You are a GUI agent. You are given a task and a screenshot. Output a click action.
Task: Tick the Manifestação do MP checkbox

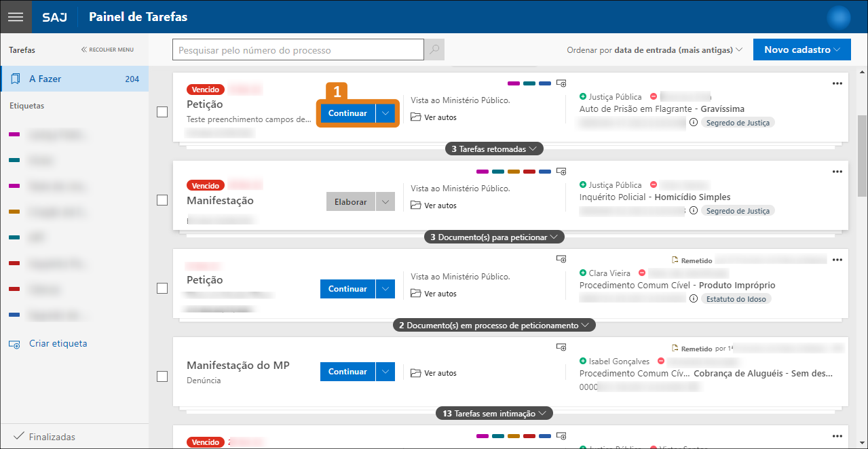(162, 376)
